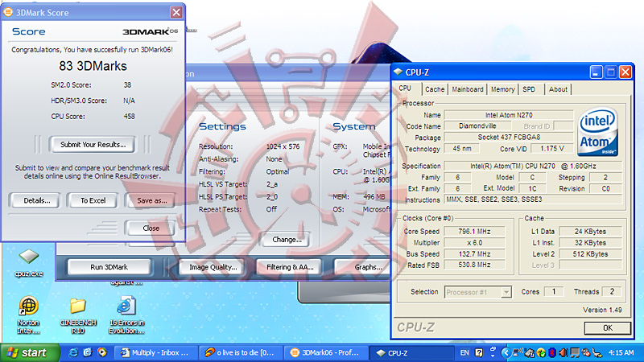
Task: Click the volume speaker tray icon
Action: click(563, 352)
